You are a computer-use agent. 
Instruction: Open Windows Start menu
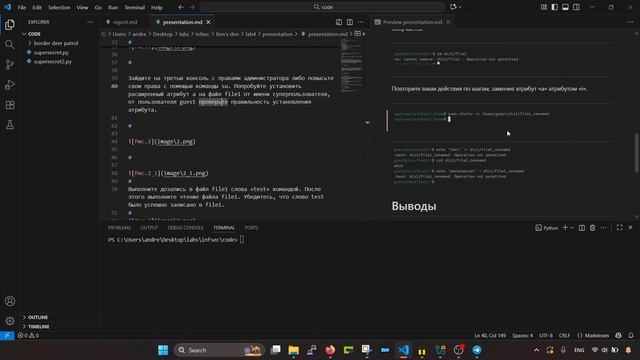pos(163,350)
